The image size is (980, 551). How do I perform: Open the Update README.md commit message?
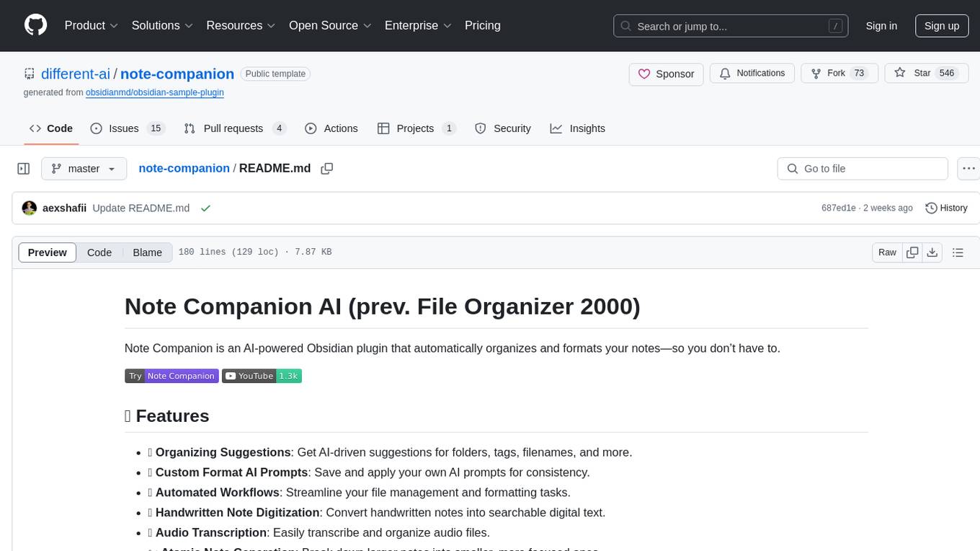[141, 208]
